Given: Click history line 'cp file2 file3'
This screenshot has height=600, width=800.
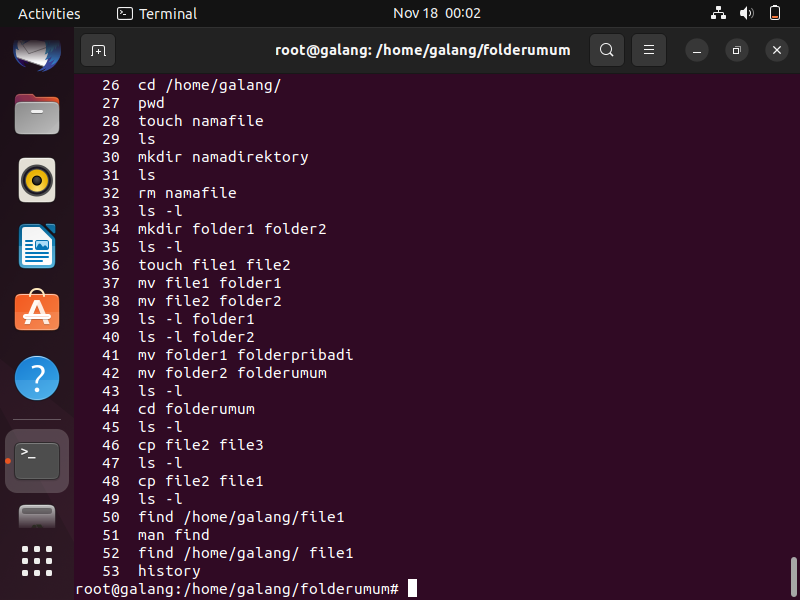Looking at the screenshot, I should tap(201, 445).
